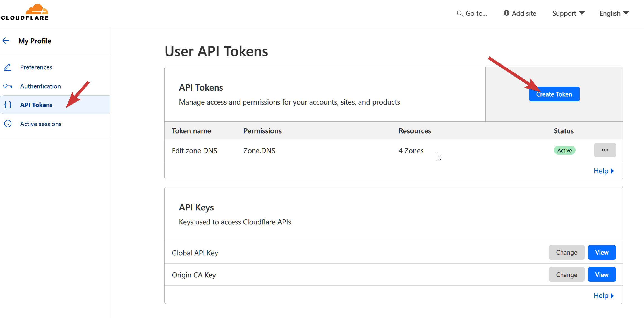
Task: Click the Resources column header
Action: click(x=415, y=131)
